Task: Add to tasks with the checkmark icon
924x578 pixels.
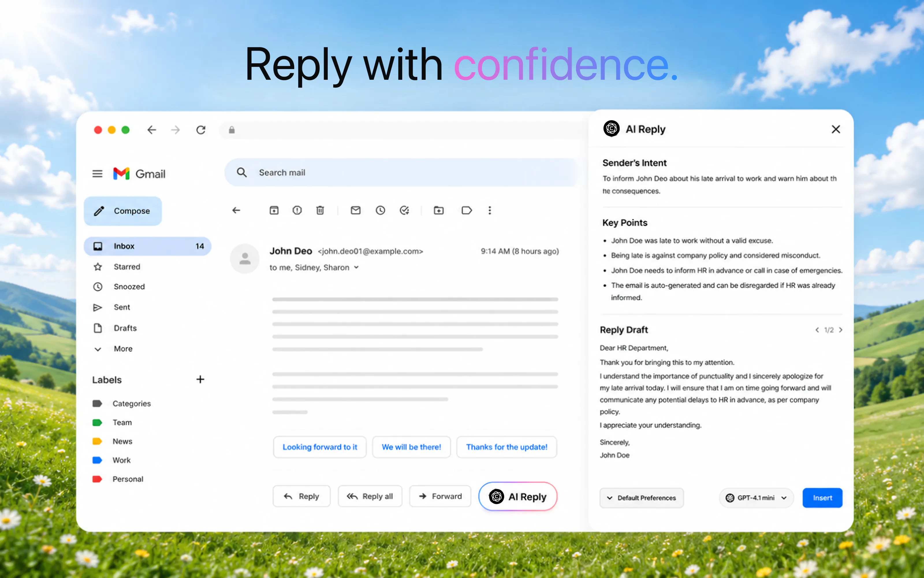Action: [404, 210]
